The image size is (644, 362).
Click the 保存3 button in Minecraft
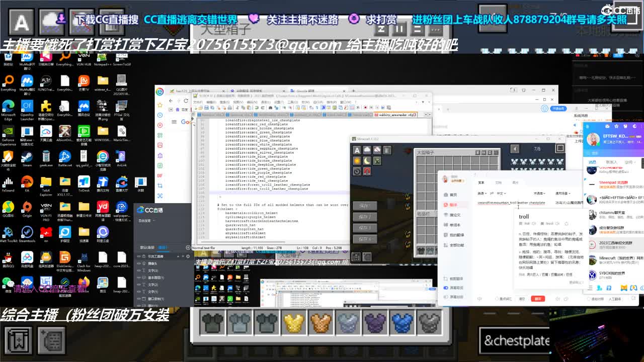coord(365,228)
